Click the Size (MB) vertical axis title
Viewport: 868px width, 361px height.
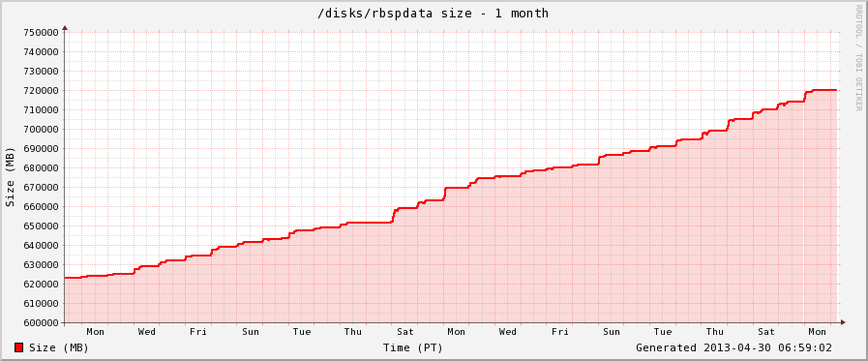point(10,177)
